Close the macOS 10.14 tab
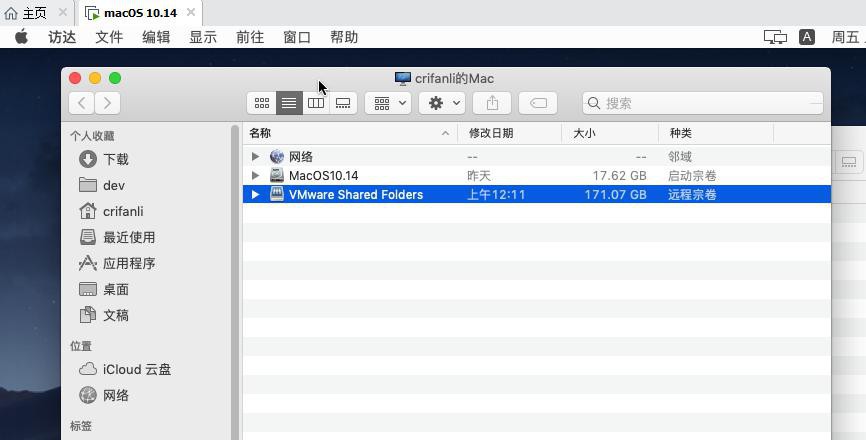This screenshot has height=440, width=866. tap(191, 12)
